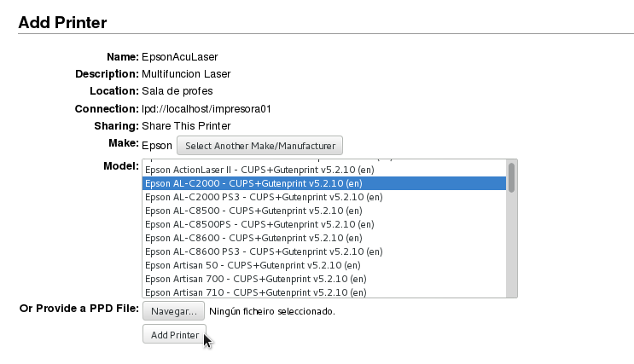Select Epson AL-C2000 CUPS+Gutenprint model
The height and width of the screenshot is (364, 634).
(324, 183)
